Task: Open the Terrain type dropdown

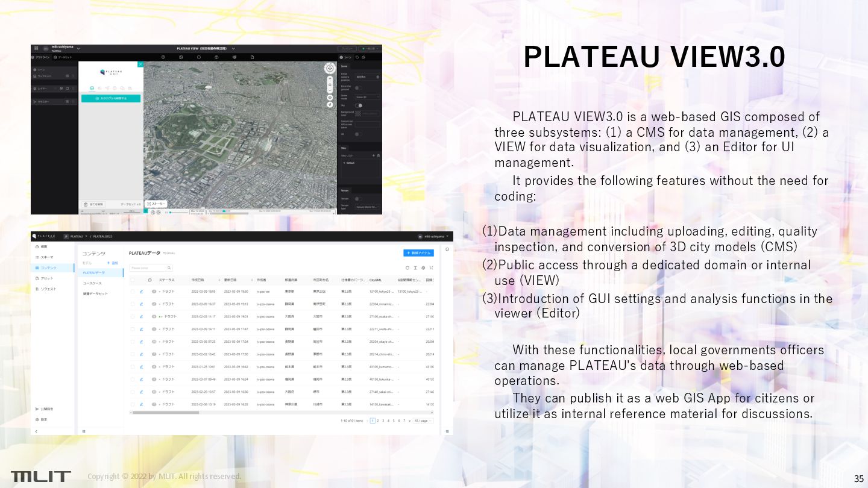Action: coord(368,207)
